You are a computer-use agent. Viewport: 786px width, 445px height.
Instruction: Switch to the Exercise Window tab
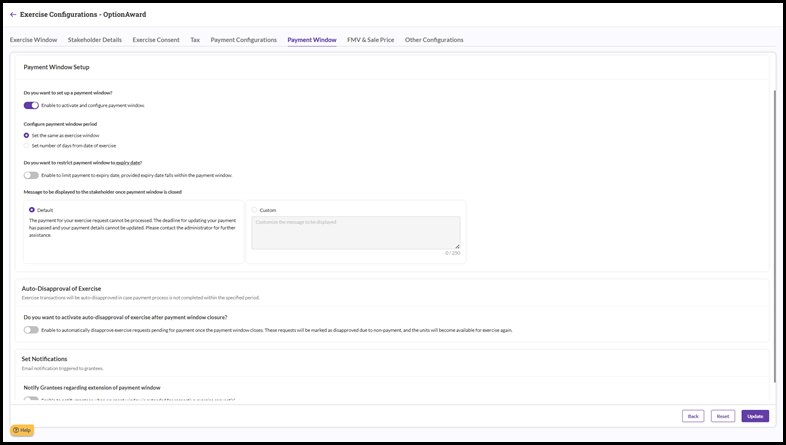(x=34, y=40)
